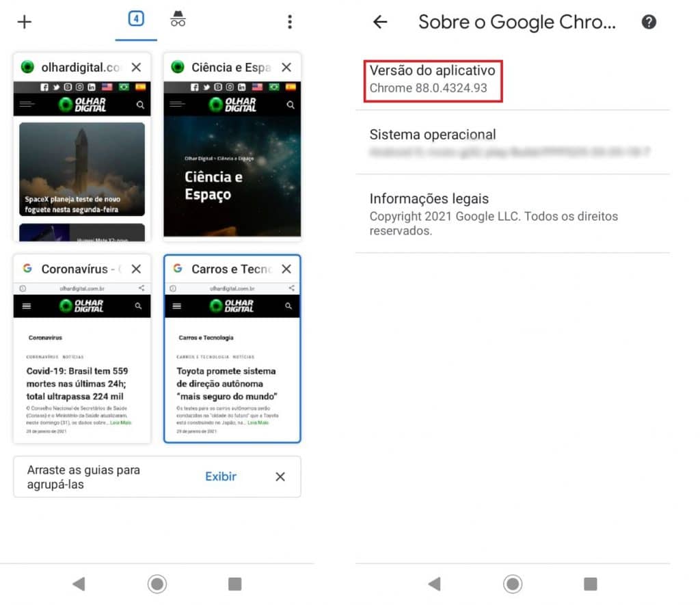The image size is (700, 605).
Task: Click Chrome 88.0.4324.93 version text
Action: (x=428, y=88)
